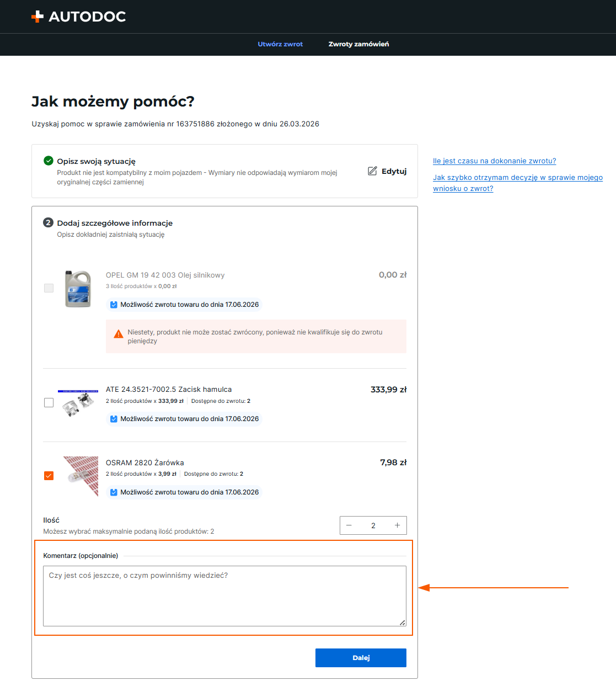The image size is (616, 686).
Task: Click the Dalej button
Action: [x=361, y=658]
